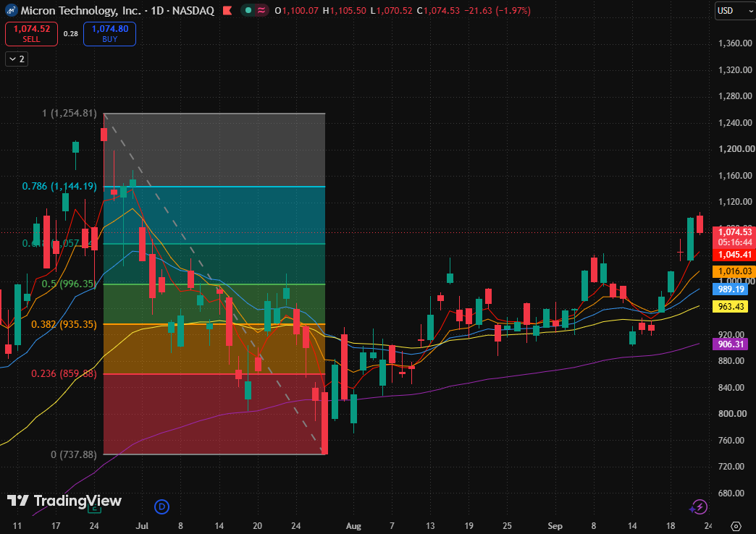Click the red moving average tag 1,045.41

pyautogui.click(x=734, y=255)
